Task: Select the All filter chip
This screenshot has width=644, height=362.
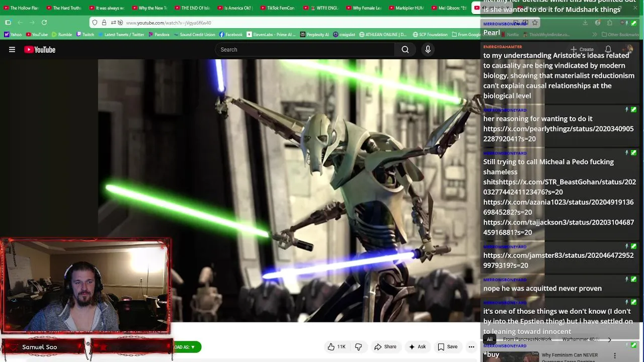Action: [x=490, y=339]
